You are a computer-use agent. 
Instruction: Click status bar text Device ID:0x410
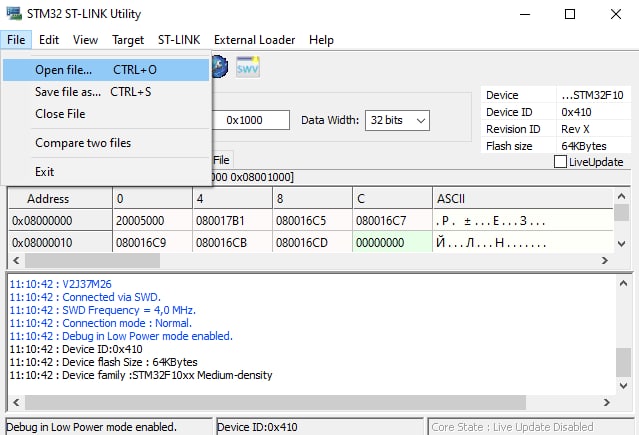257,427
